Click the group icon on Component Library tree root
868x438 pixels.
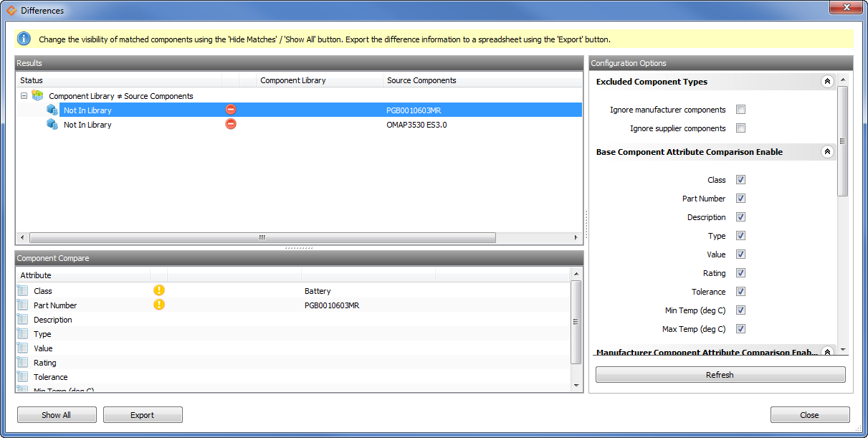(37, 95)
